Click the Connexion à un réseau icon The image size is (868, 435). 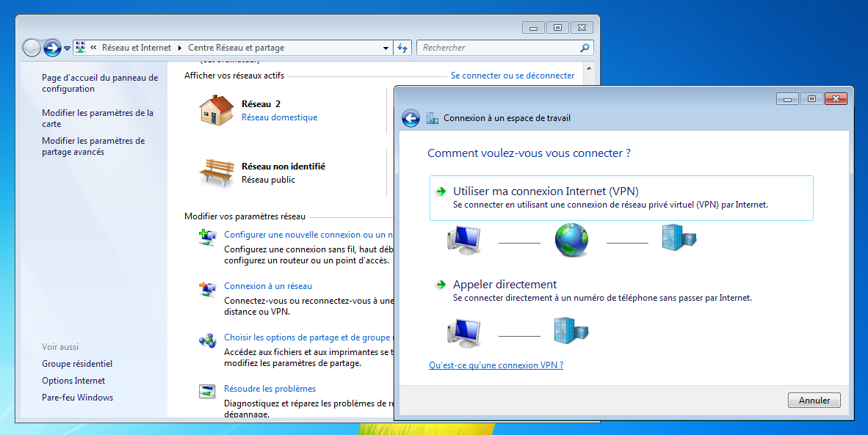click(x=208, y=289)
